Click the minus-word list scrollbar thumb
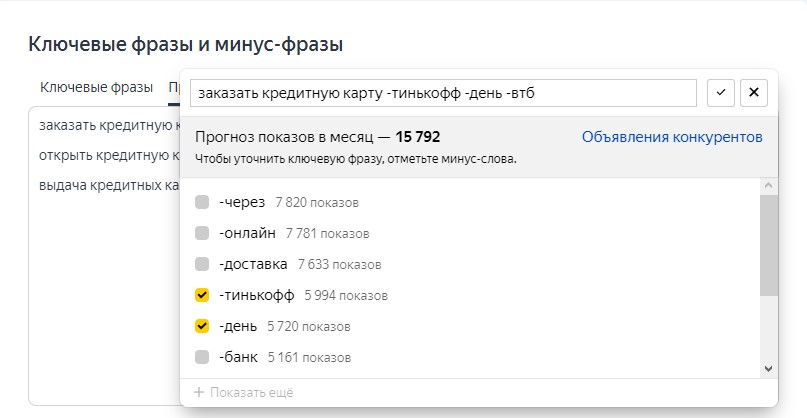Screen dimensions: 807x418 click(768, 245)
